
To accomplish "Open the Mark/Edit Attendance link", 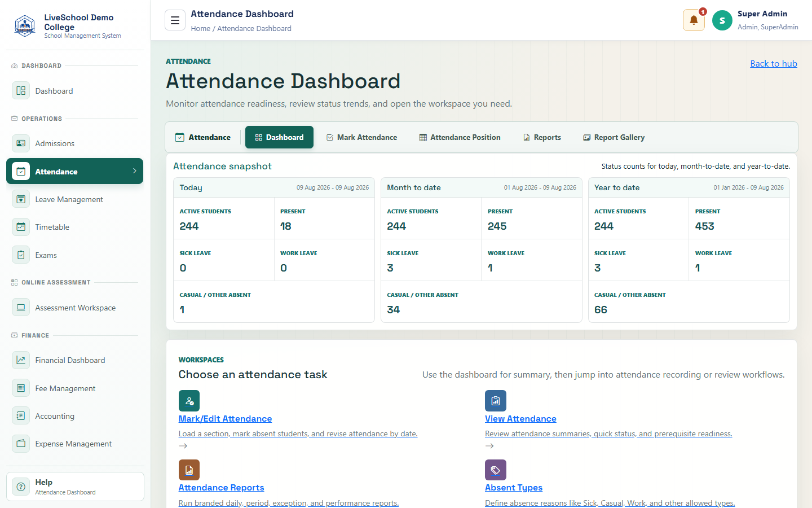I will coord(225,419).
